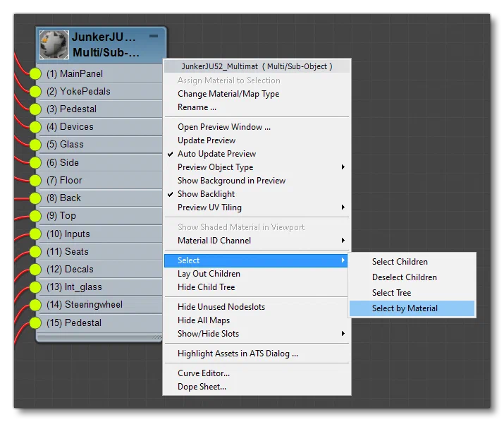Choose Update Preview
The height and width of the screenshot is (422, 504).
(257, 140)
